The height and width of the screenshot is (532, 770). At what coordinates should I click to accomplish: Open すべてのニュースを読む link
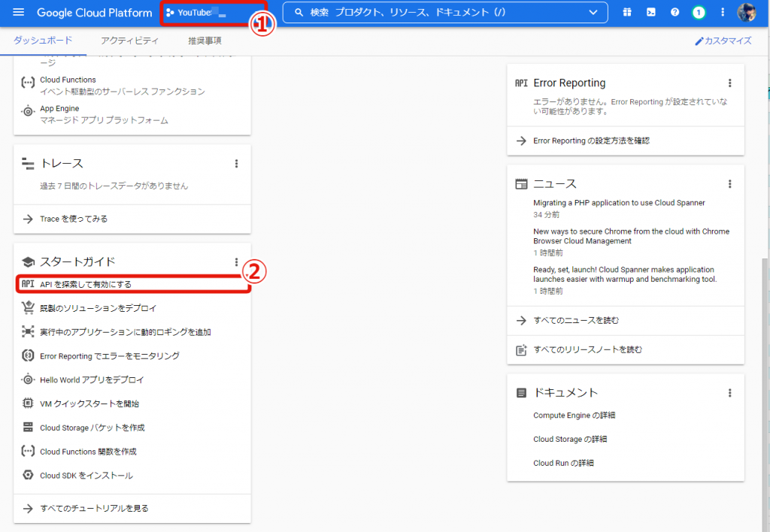pyautogui.click(x=575, y=321)
